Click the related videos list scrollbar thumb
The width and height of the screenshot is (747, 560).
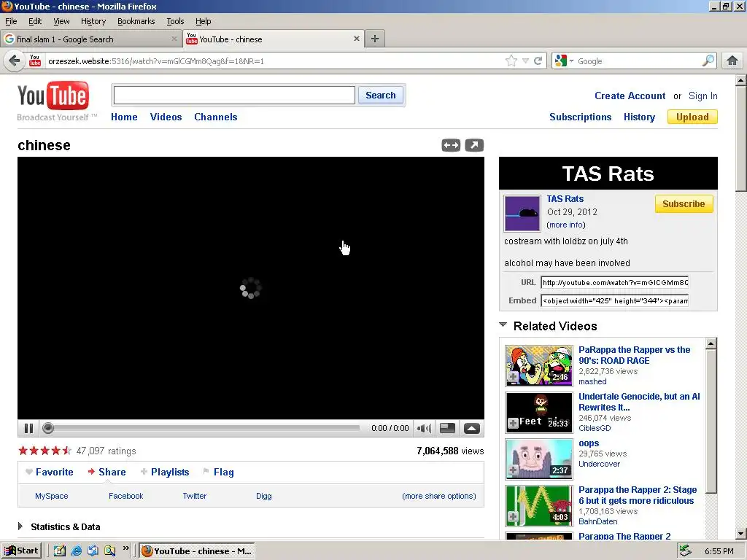tap(711, 421)
